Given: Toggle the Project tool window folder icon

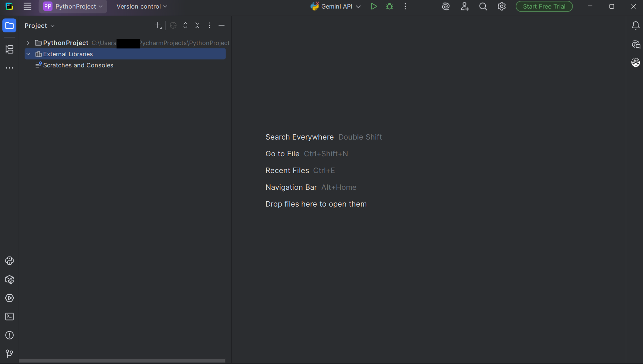Looking at the screenshot, I should tap(9, 26).
